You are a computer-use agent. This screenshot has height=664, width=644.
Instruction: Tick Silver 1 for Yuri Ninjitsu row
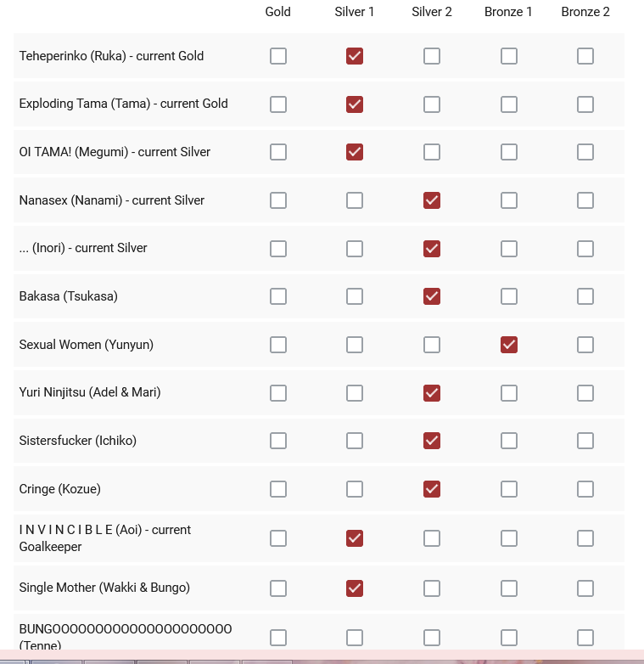pyautogui.click(x=355, y=393)
